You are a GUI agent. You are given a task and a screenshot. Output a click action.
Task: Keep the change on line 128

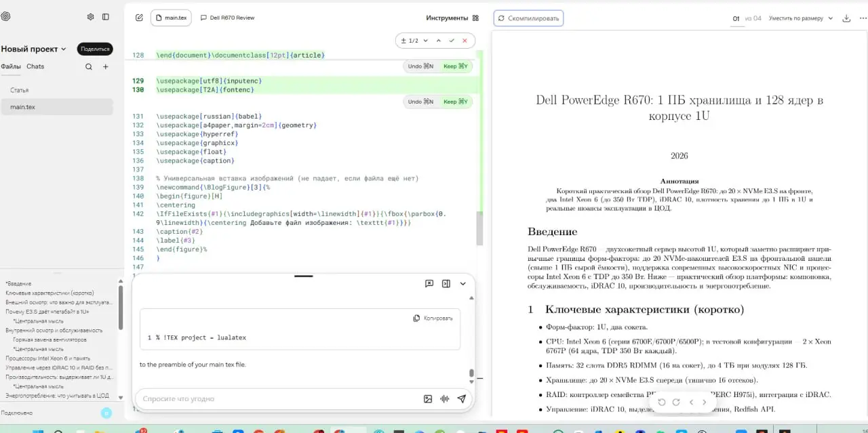456,66
